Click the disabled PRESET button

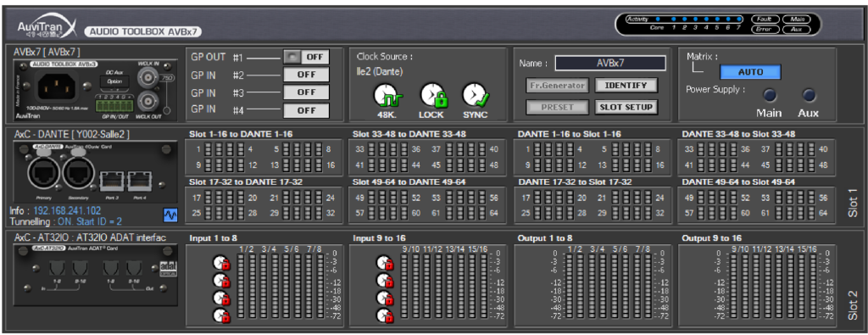(557, 107)
